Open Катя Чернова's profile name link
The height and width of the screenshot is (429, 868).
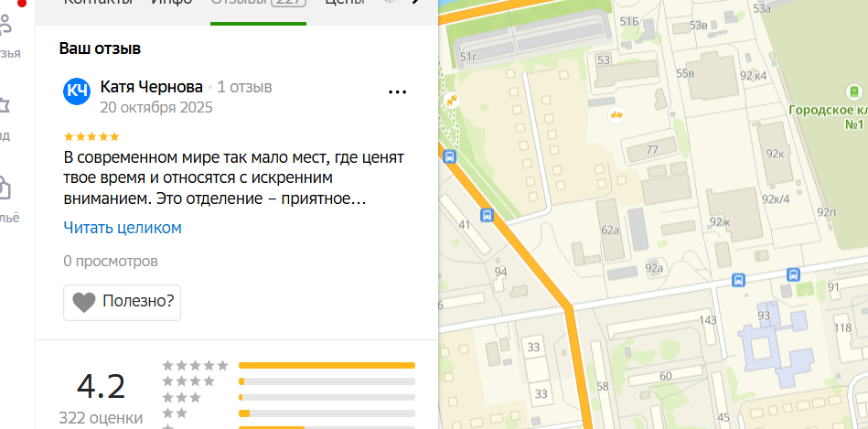152,87
